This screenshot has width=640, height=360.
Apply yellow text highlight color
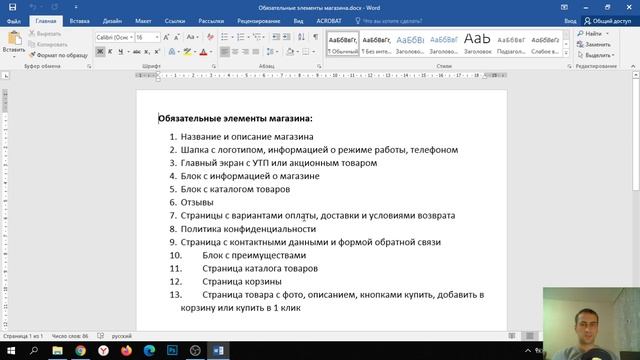pyautogui.click(x=187, y=52)
